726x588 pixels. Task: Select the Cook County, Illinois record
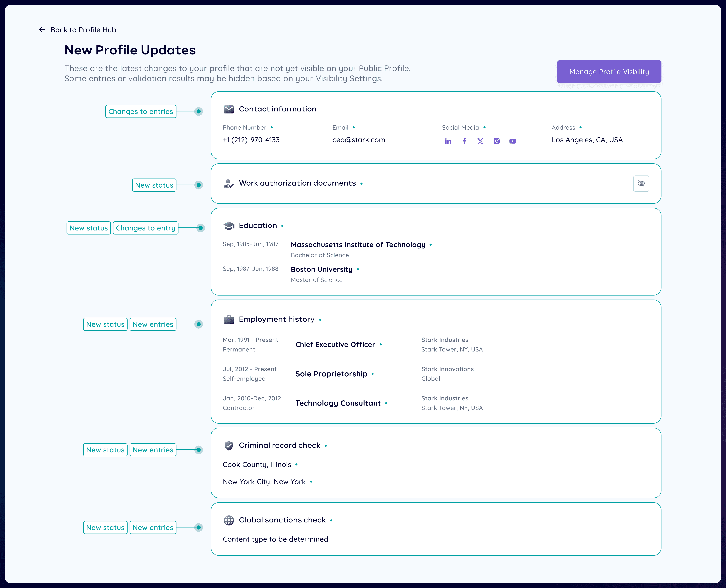[x=257, y=464]
